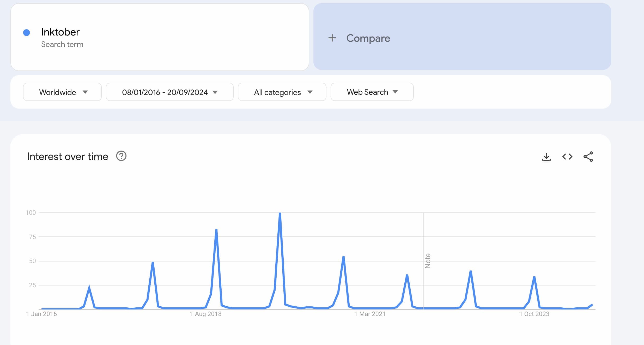Expand the All categories dropdown
Screen dimensions: 644x345
[282, 92]
